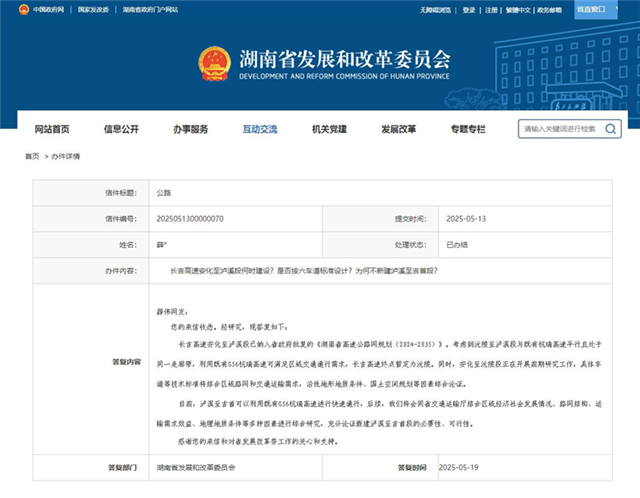Click the 处理状态 label
Viewport: 640px width, 498px height.
click(411, 245)
